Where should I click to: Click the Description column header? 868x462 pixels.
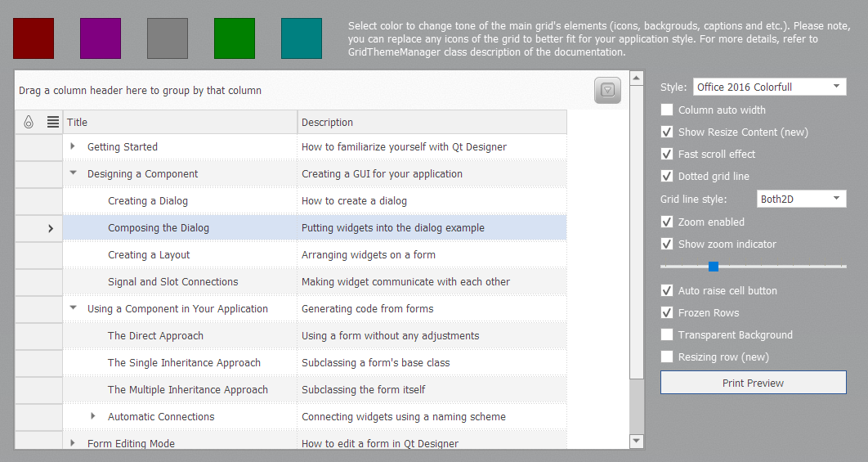(432, 122)
